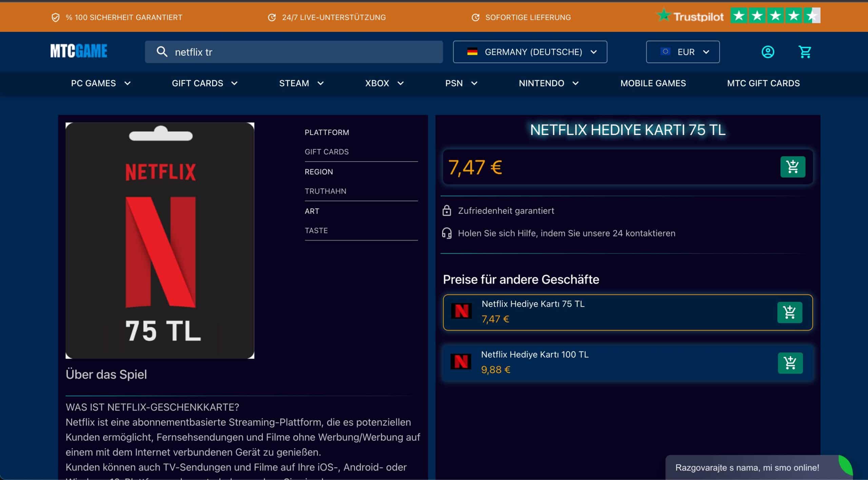
Task: Select Netflix Hediye Kartı 75 TL listing title
Action: click(533, 304)
